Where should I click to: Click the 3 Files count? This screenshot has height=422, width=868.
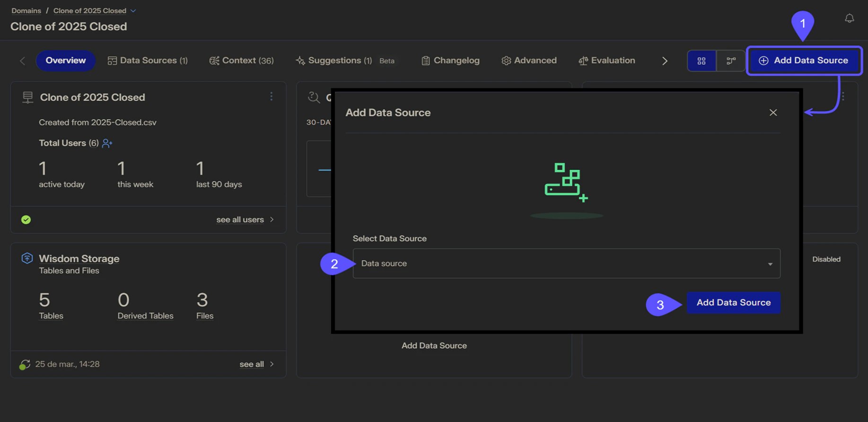(x=205, y=306)
